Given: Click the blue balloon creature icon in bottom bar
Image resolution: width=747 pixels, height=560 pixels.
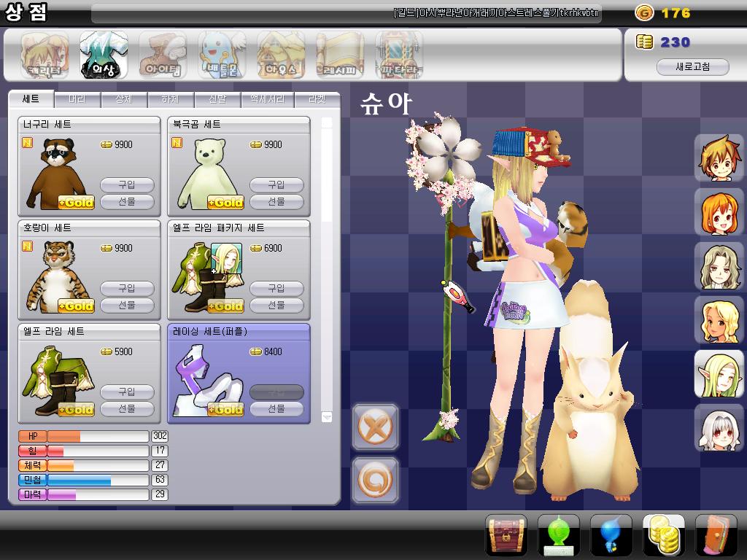Looking at the screenshot, I should coord(611,535).
